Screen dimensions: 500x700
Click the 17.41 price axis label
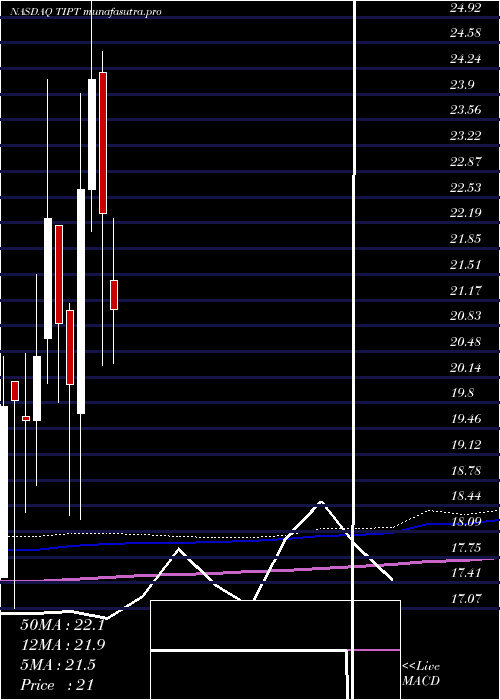click(x=465, y=573)
